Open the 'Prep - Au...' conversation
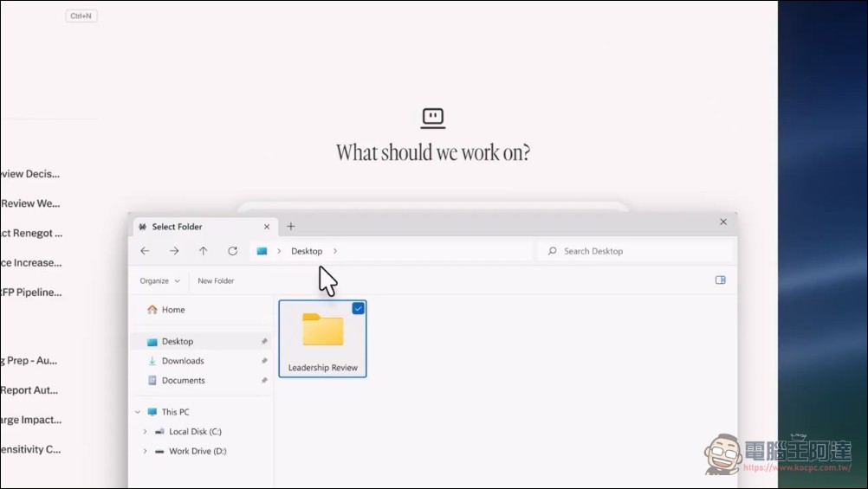The image size is (868, 489). pos(29,361)
